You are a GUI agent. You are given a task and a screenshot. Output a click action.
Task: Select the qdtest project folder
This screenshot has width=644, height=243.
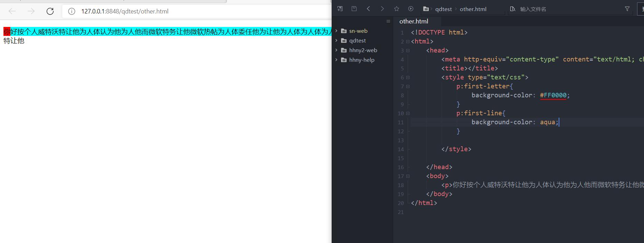click(357, 41)
